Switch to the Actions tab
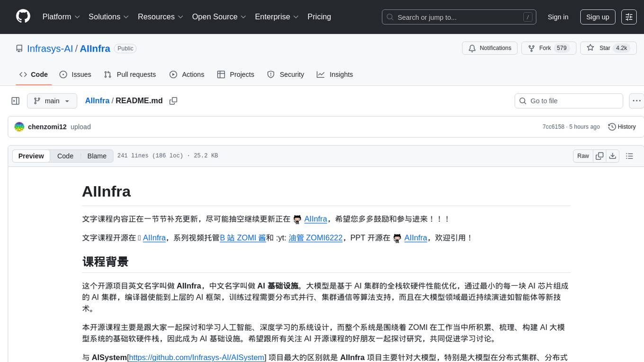The image size is (644, 362). [x=187, y=74]
